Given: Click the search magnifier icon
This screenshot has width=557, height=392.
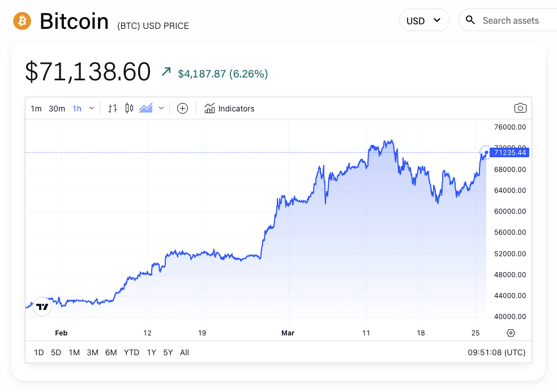Looking at the screenshot, I should 470,20.
